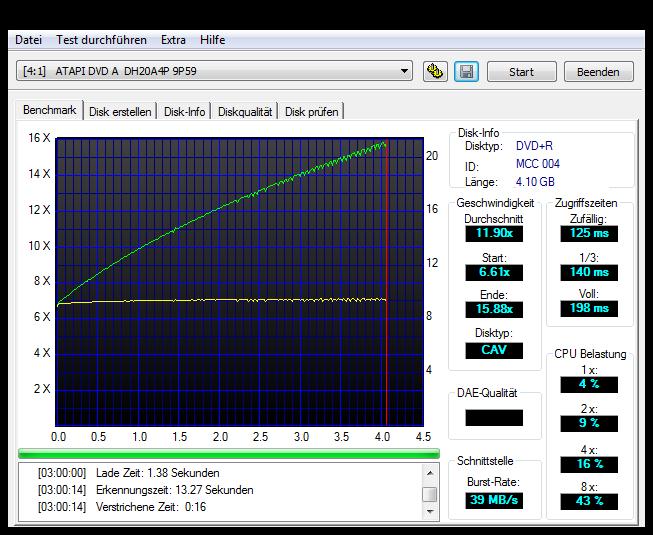The image size is (653, 535).
Task: Click the empty DAE-Qualität value box
Action: pos(494,418)
